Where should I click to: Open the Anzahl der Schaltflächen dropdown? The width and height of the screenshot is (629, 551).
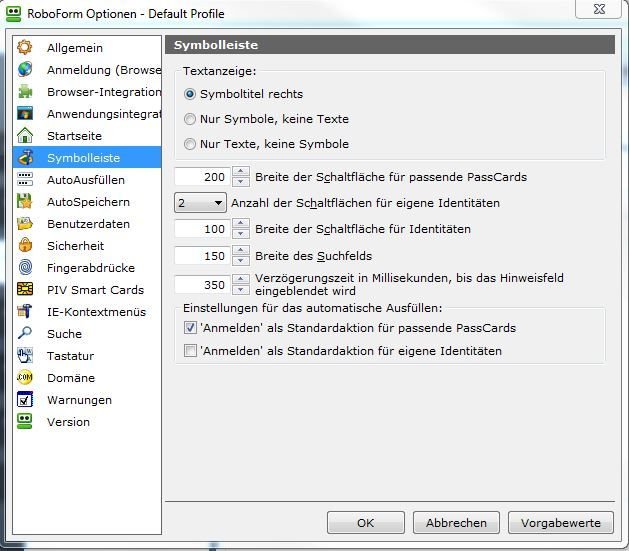[x=200, y=203]
